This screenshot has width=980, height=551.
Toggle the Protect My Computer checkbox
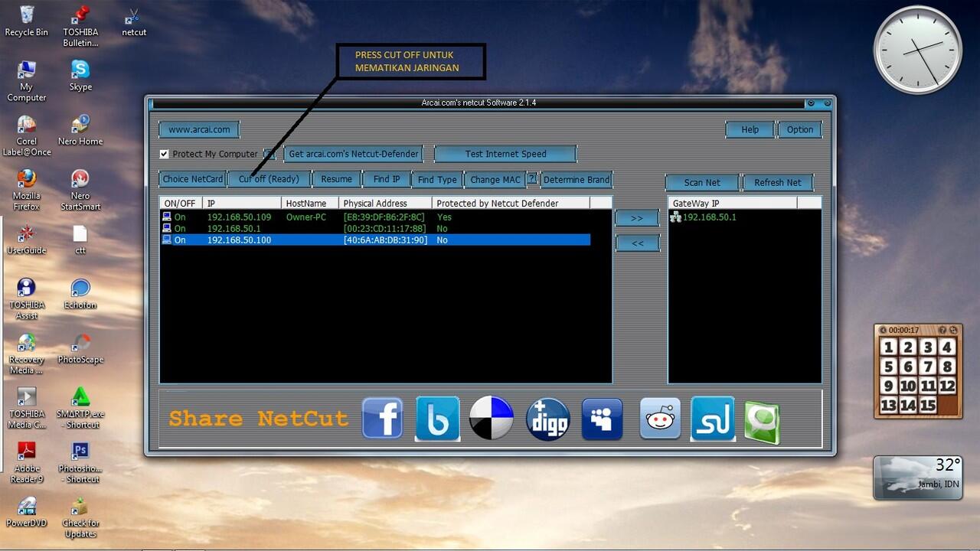pyautogui.click(x=164, y=154)
